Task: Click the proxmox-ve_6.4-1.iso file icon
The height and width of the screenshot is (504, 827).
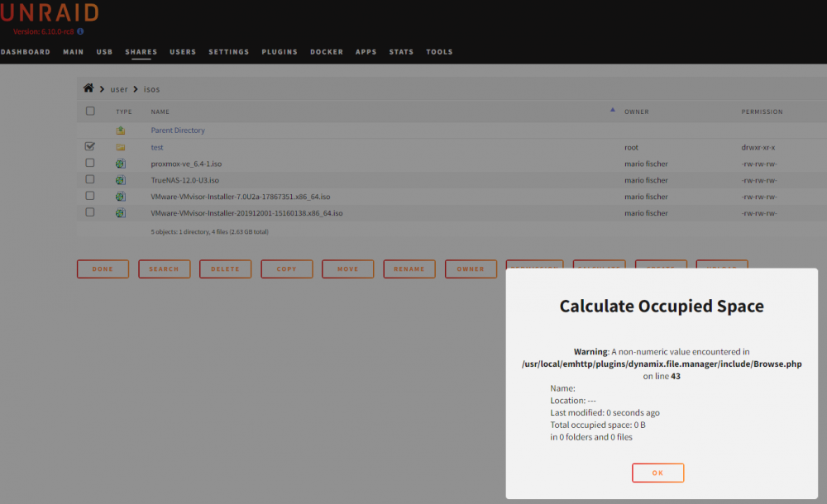Action: [121, 164]
